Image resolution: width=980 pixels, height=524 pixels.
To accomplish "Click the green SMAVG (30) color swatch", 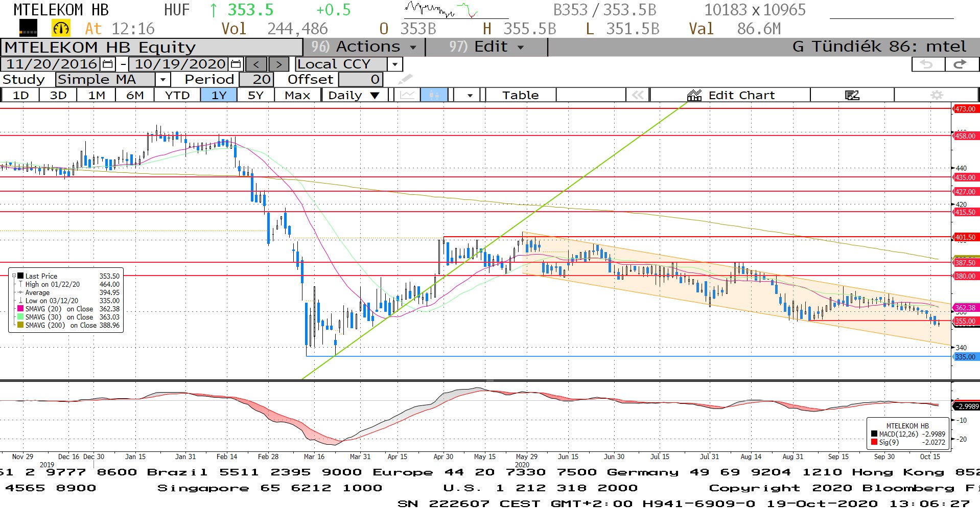I will [20, 317].
